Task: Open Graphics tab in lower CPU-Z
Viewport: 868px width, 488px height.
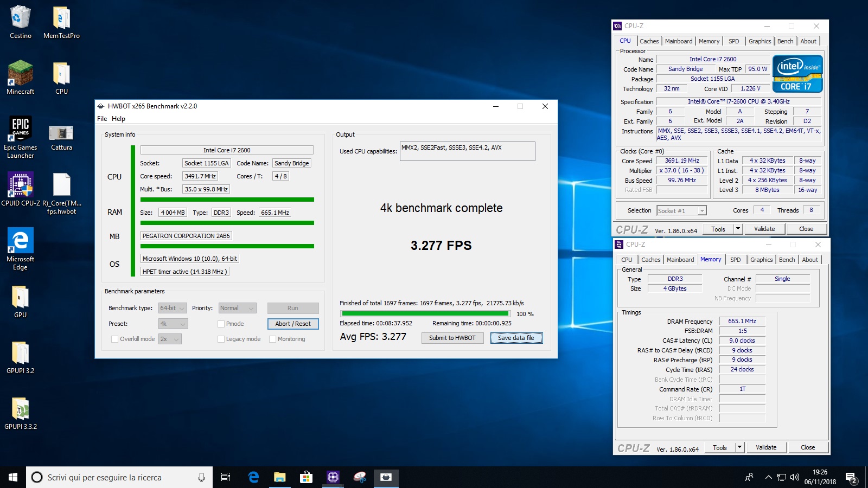Action: (x=762, y=260)
